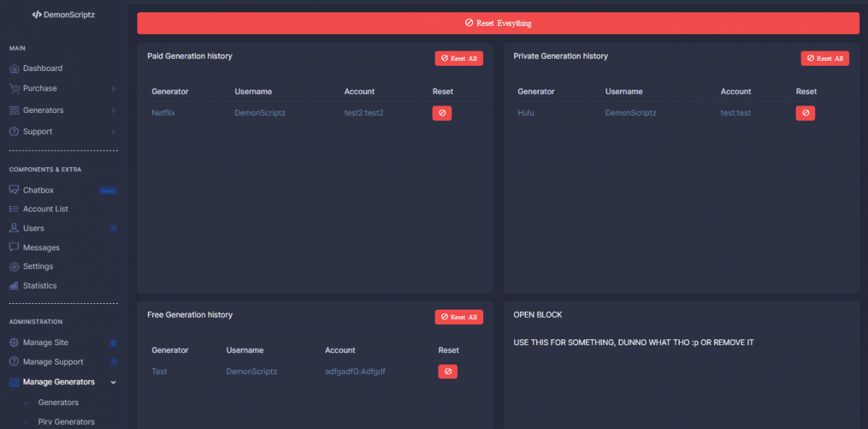Open Manage Site in administration
868x429 pixels.
tap(45, 343)
